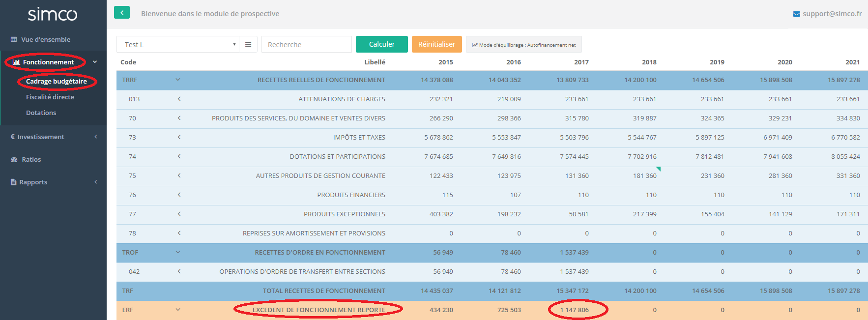Open the Test L scenario dropdown
The image size is (868, 320).
[177, 44]
